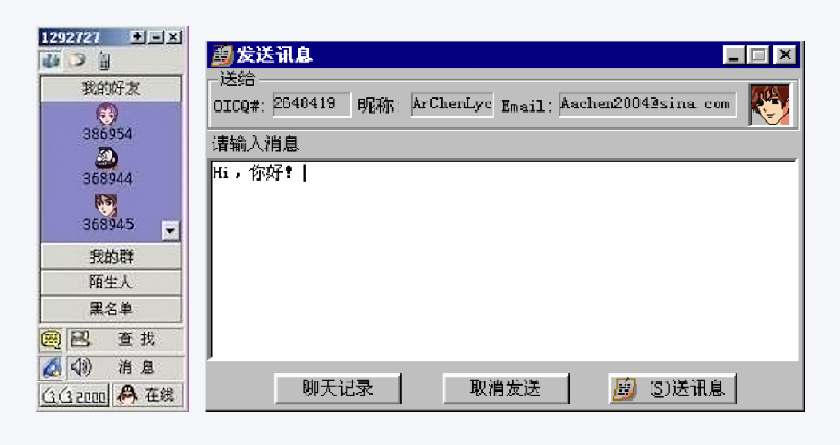Viewport: 840px width, 445px height.
Task: Click the speaker sound icon
Action: click(81, 367)
